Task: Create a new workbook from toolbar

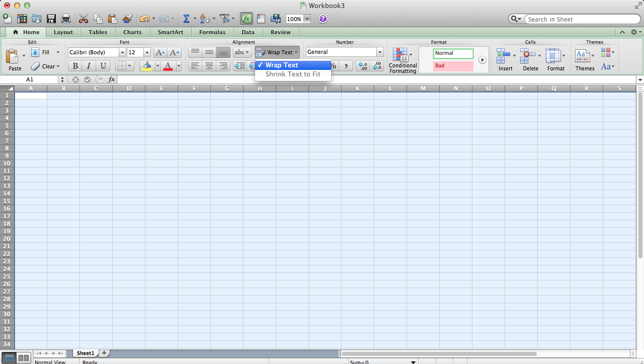Action: coord(7,19)
